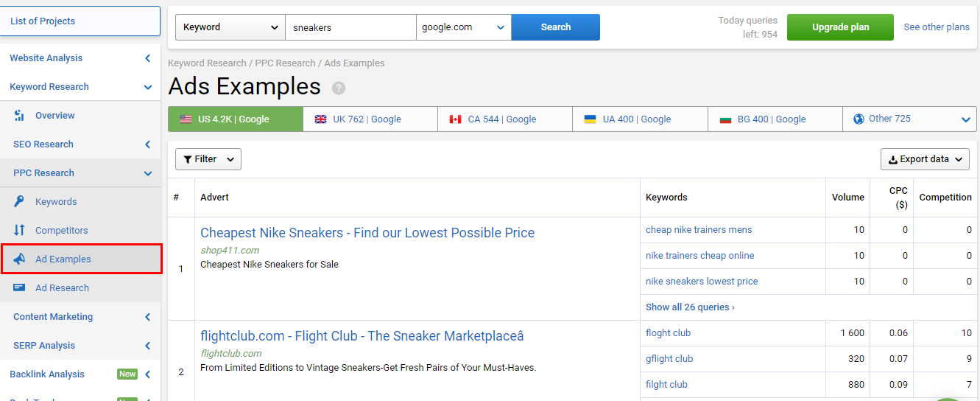Collapse the Keyword Research section
The width and height of the screenshot is (980, 401).
coord(148,87)
